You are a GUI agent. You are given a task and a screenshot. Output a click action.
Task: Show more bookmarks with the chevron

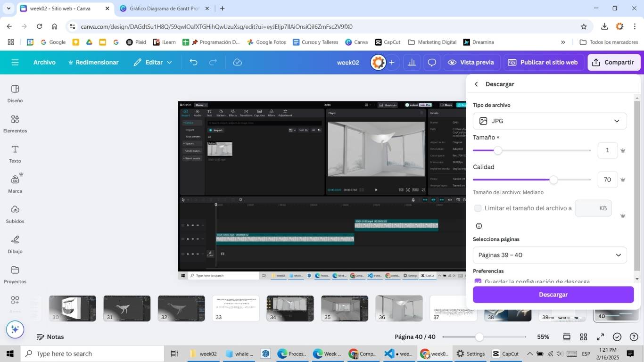tap(562, 42)
